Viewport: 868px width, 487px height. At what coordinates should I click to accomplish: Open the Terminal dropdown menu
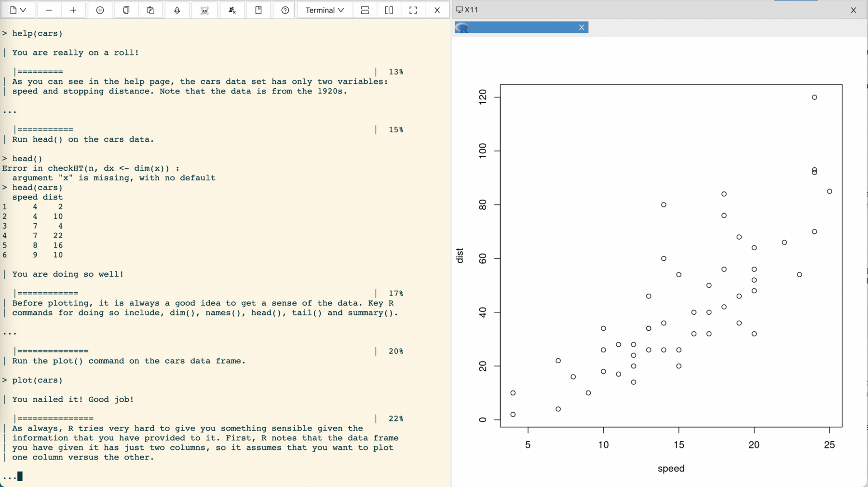pyautogui.click(x=324, y=10)
